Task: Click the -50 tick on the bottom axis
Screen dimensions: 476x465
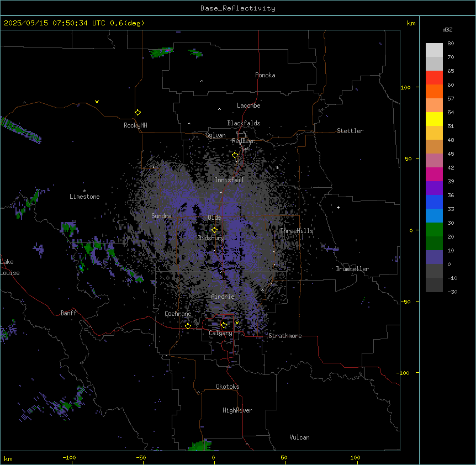Action: click(x=141, y=457)
